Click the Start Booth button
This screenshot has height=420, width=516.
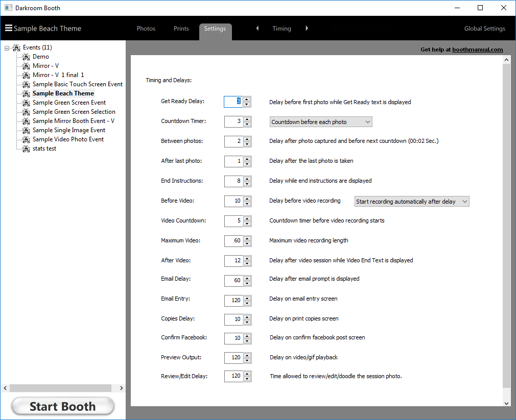[x=62, y=407]
